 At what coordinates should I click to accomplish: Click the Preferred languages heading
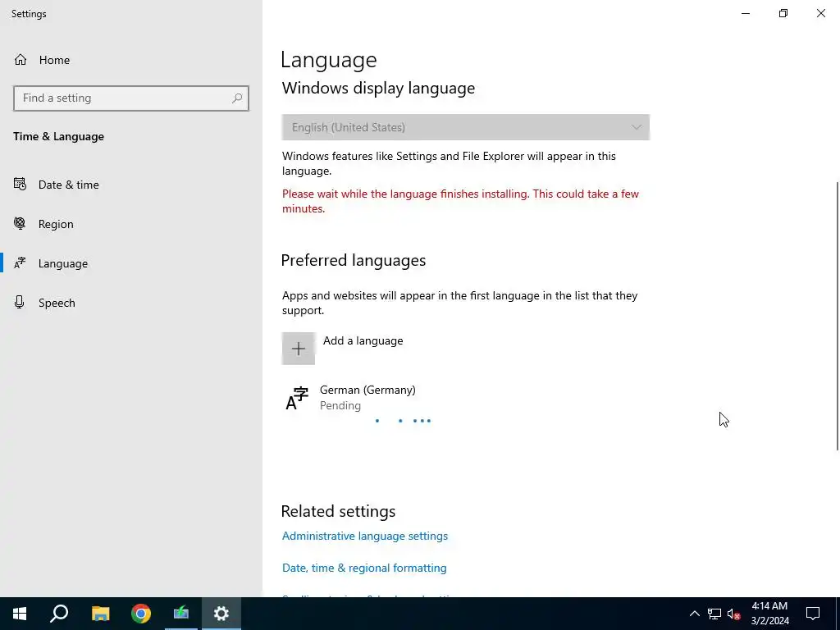tap(354, 260)
